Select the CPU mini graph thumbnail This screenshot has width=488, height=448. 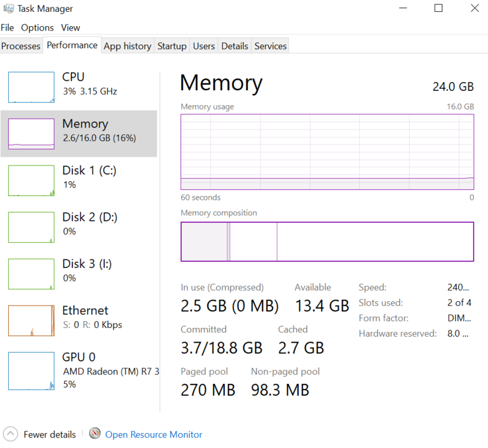(x=31, y=87)
